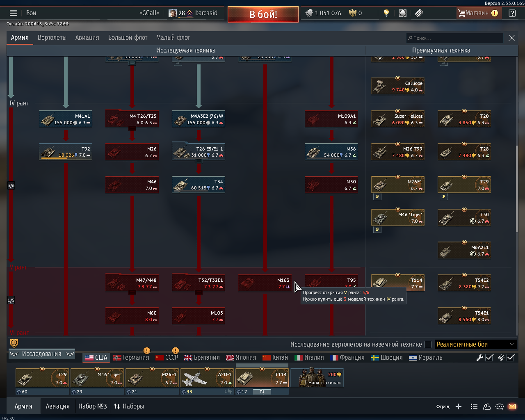This screenshot has height=420, width=525.
Task: Open Набор №3 preset button
Action: pos(93,406)
